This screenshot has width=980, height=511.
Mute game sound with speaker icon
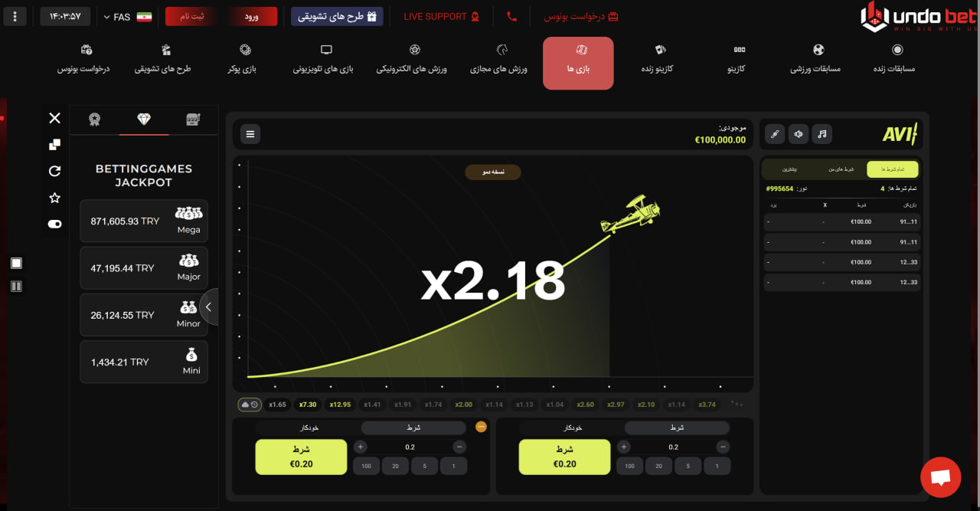click(x=799, y=134)
